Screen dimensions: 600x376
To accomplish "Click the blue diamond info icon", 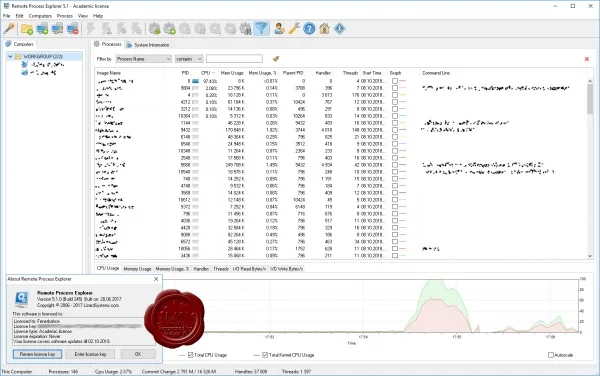I will click(x=340, y=29).
